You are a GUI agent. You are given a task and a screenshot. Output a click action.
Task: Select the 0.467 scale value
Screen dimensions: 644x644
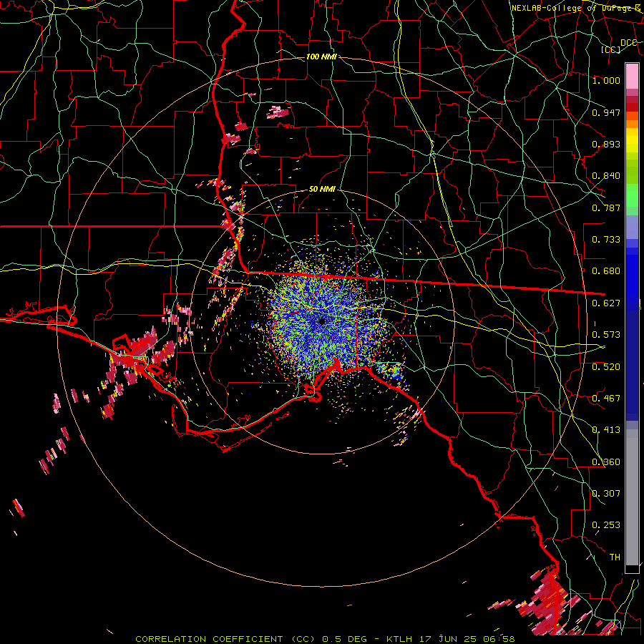pyautogui.click(x=606, y=399)
